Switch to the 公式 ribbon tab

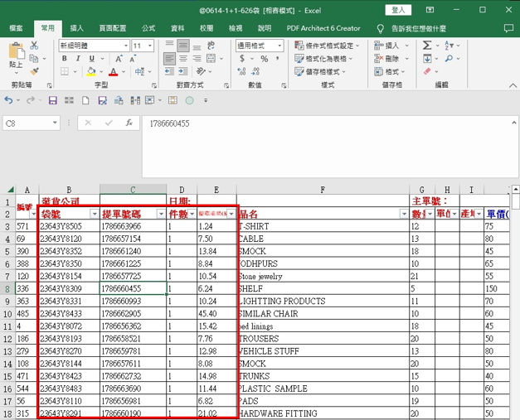tap(148, 28)
